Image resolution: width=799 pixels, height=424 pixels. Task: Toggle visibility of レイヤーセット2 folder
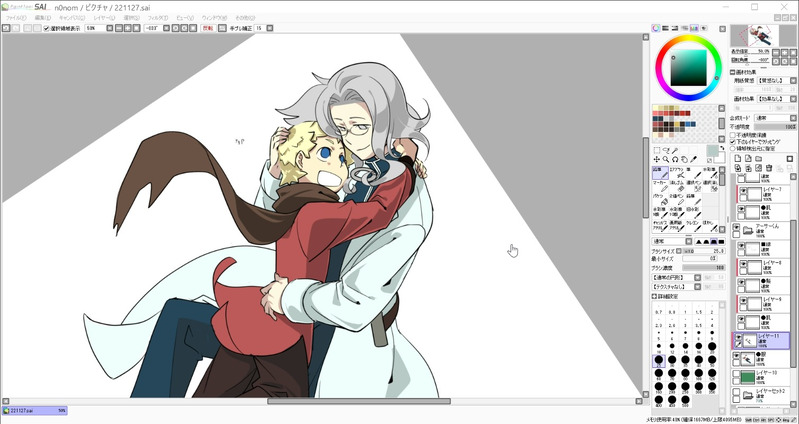point(736,393)
